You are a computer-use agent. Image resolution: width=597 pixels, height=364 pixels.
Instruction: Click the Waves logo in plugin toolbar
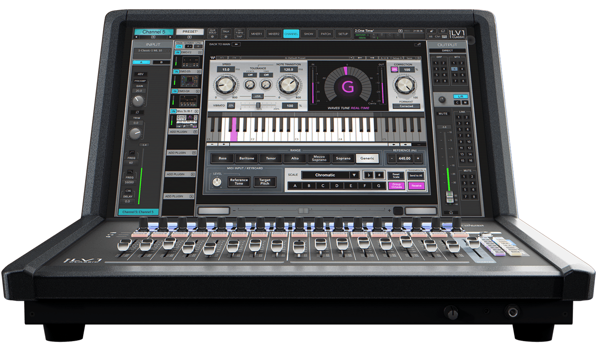click(x=213, y=58)
